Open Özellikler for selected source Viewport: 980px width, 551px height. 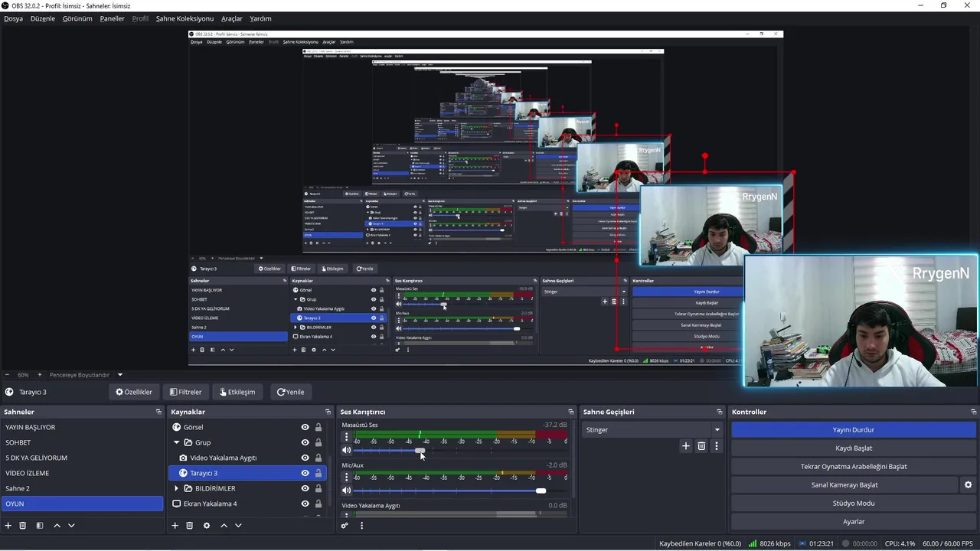pyautogui.click(x=134, y=392)
